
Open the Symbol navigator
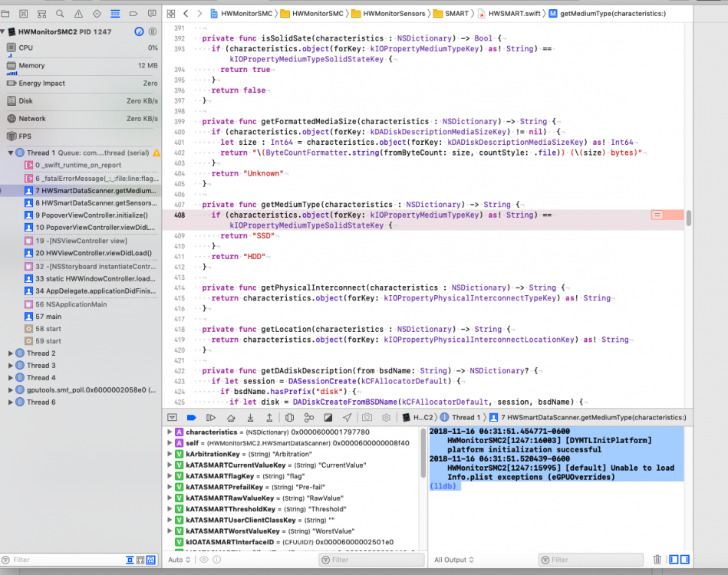[41, 14]
